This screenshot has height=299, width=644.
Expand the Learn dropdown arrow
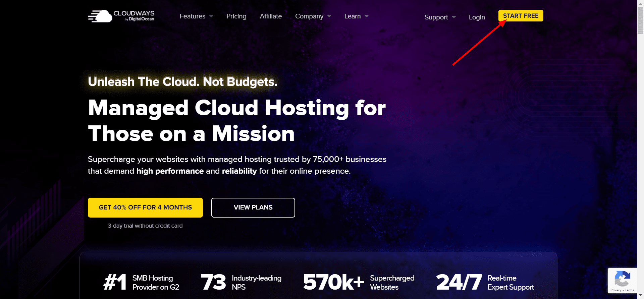pyautogui.click(x=367, y=16)
